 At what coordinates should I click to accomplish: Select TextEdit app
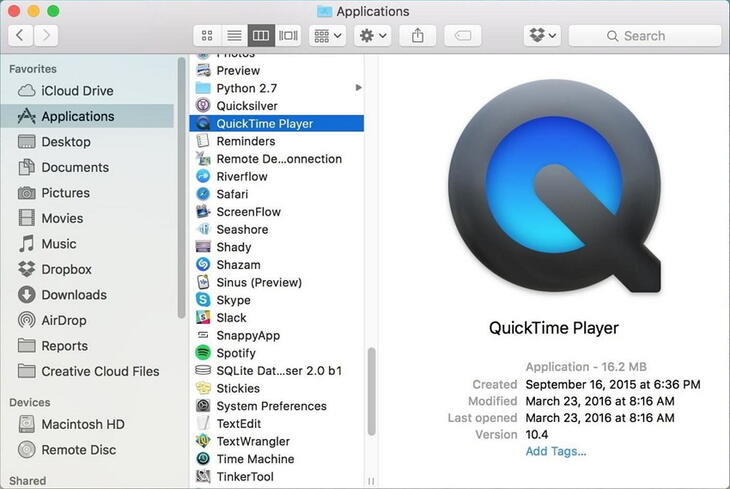pyautogui.click(x=277, y=424)
